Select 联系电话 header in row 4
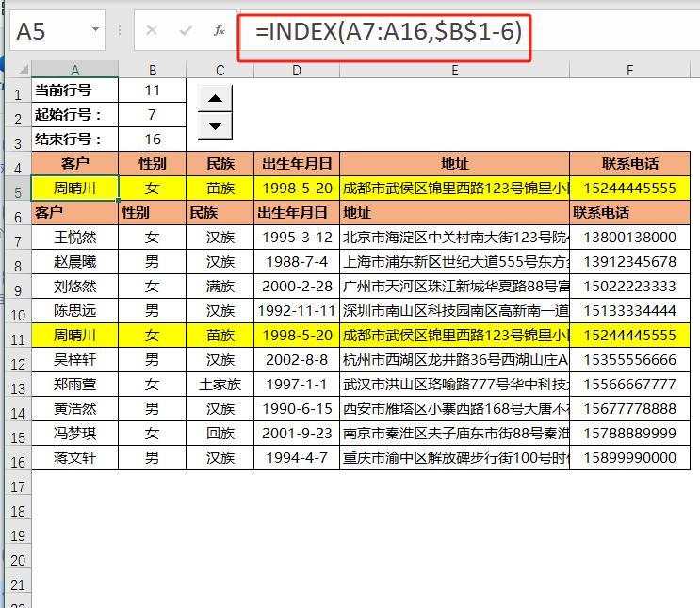Viewport: 700px width, 608px height. point(630,164)
